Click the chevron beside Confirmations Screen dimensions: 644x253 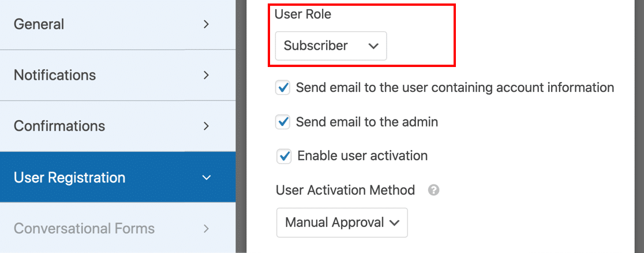207,126
